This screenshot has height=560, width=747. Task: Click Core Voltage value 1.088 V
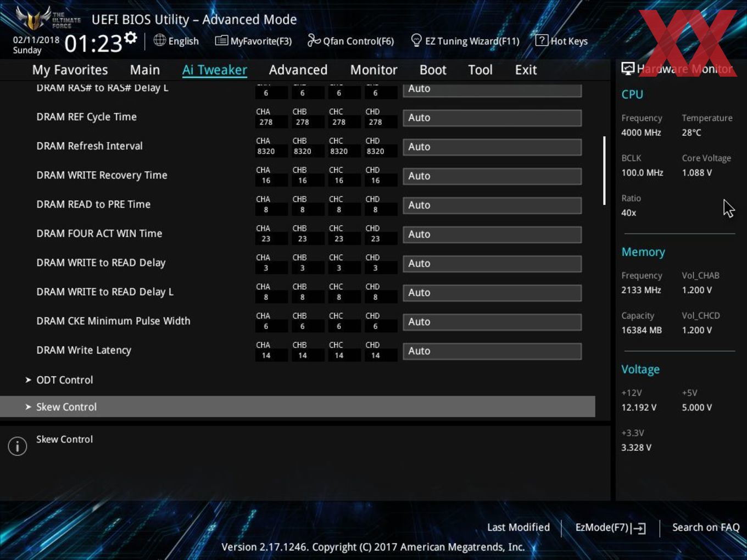(x=696, y=173)
